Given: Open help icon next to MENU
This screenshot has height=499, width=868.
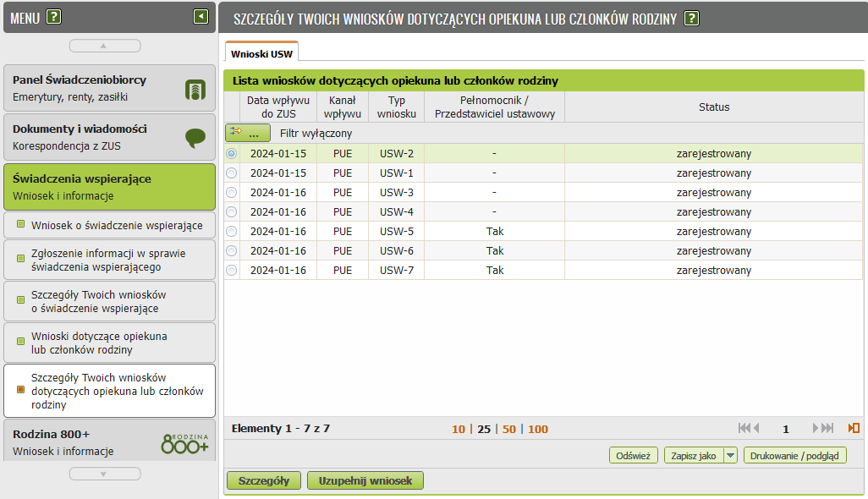Looking at the screenshot, I should tap(53, 17).
